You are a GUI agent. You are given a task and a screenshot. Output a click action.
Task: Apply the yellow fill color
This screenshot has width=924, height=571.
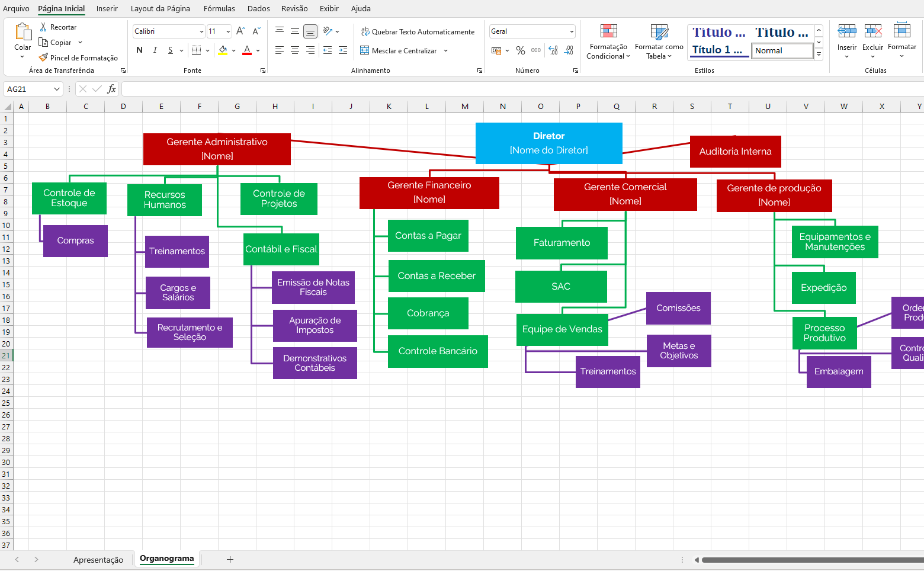pos(223,50)
